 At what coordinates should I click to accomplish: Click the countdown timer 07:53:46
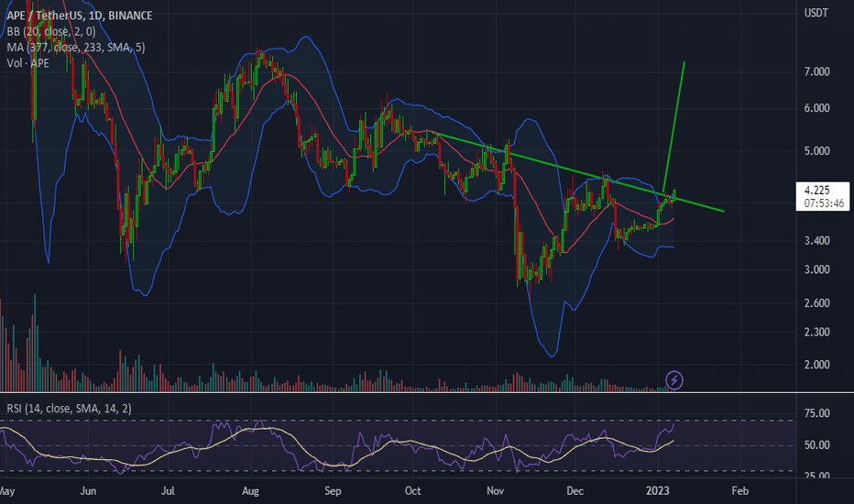coord(824,203)
